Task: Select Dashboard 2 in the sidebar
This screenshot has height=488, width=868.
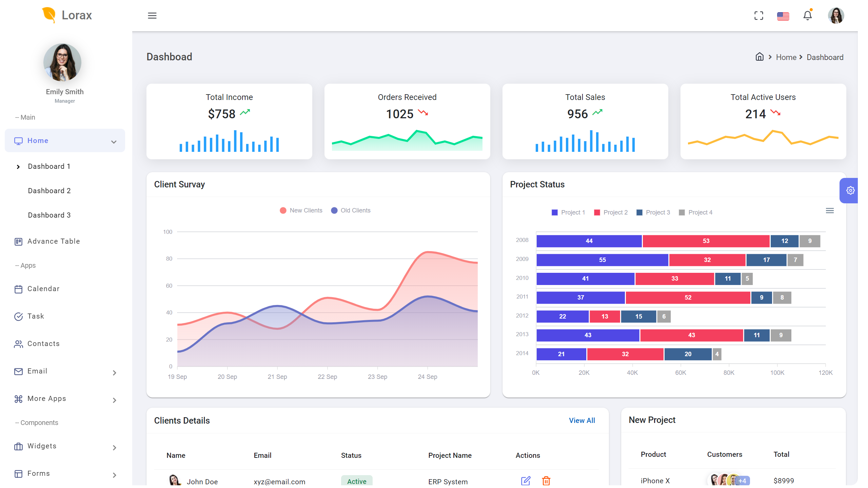Action: click(49, 190)
